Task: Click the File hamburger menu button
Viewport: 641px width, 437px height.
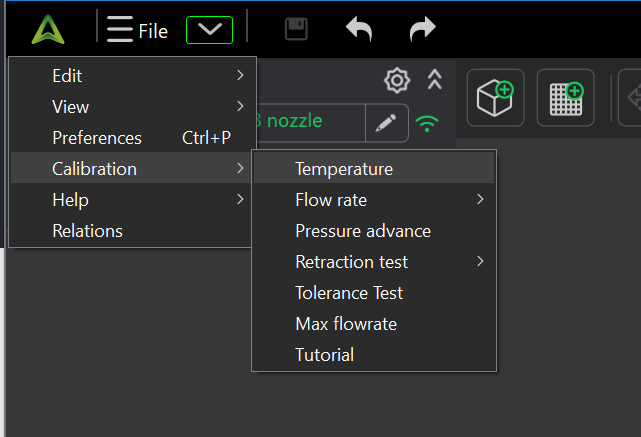Action: (x=137, y=30)
